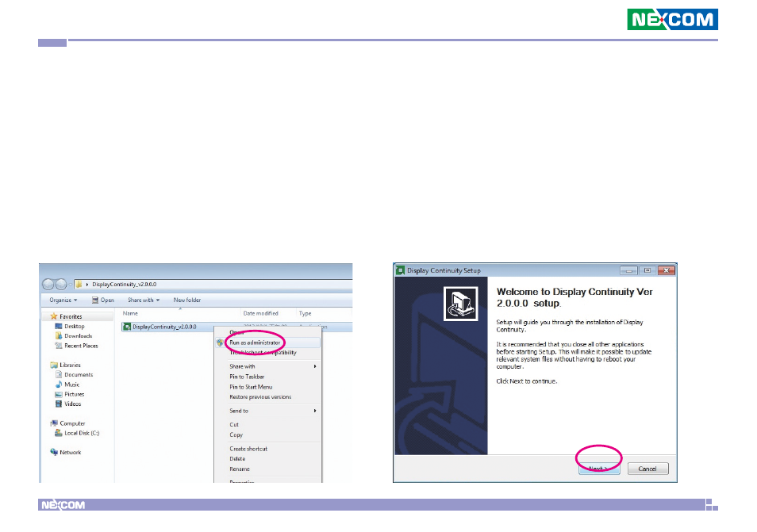This screenshot has width=757, height=532.
Task: Open the Recent Places icon
Action: click(59, 346)
